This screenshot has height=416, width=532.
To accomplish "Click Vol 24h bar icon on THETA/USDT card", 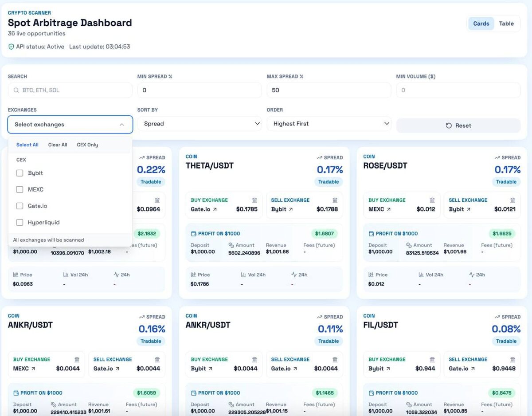I will click(x=243, y=275).
